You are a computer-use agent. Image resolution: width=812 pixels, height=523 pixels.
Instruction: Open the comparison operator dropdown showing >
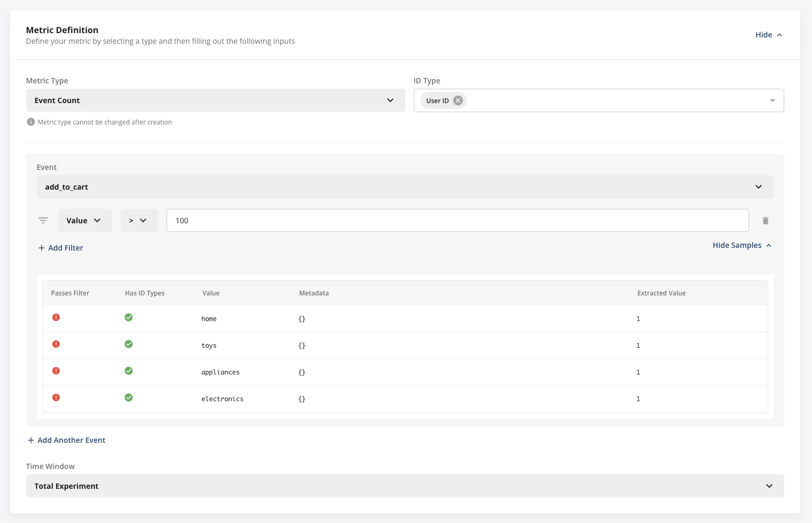click(139, 220)
